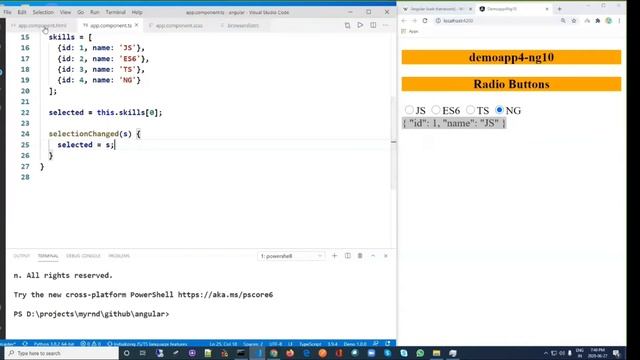Open the Terminal menu

[x=116, y=12]
